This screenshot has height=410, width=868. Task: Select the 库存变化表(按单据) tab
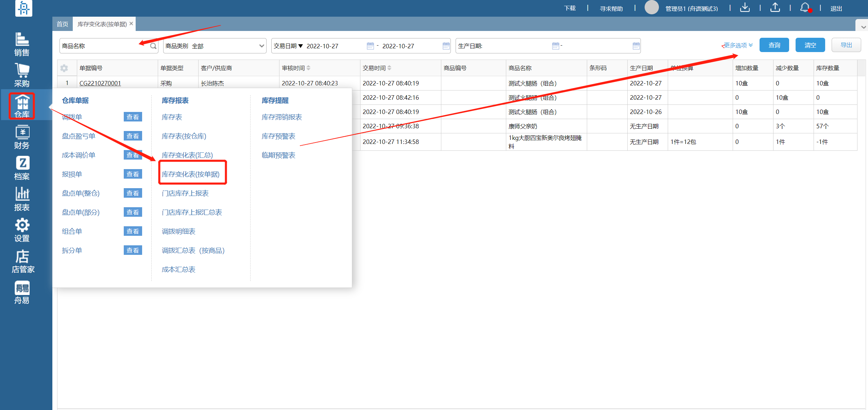pos(102,24)
